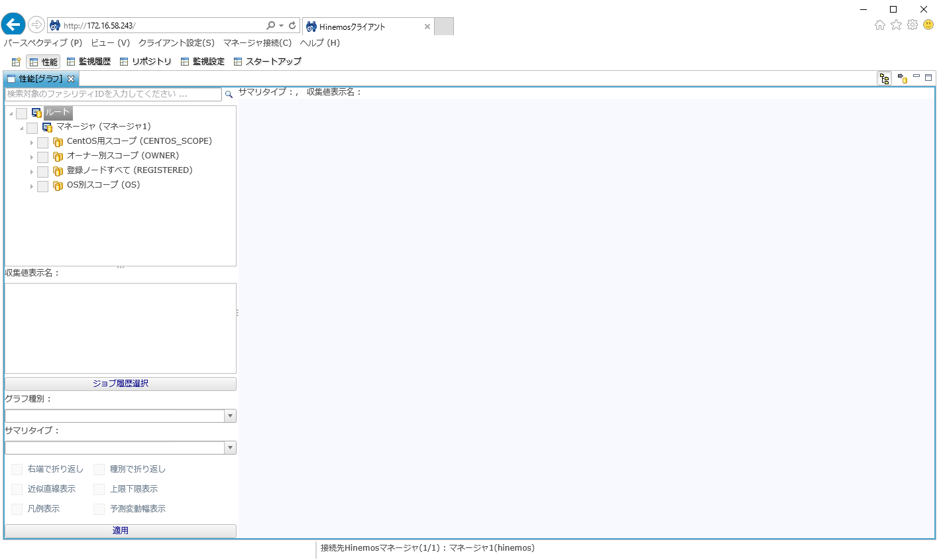Switch to 監視設定 perspective

click(203, 62)
